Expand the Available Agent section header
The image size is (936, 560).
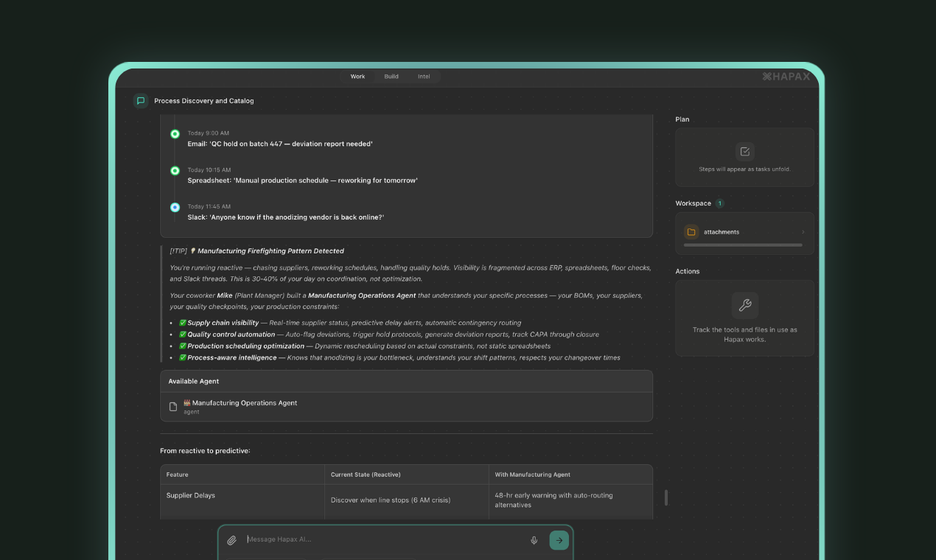coord(194,381)
